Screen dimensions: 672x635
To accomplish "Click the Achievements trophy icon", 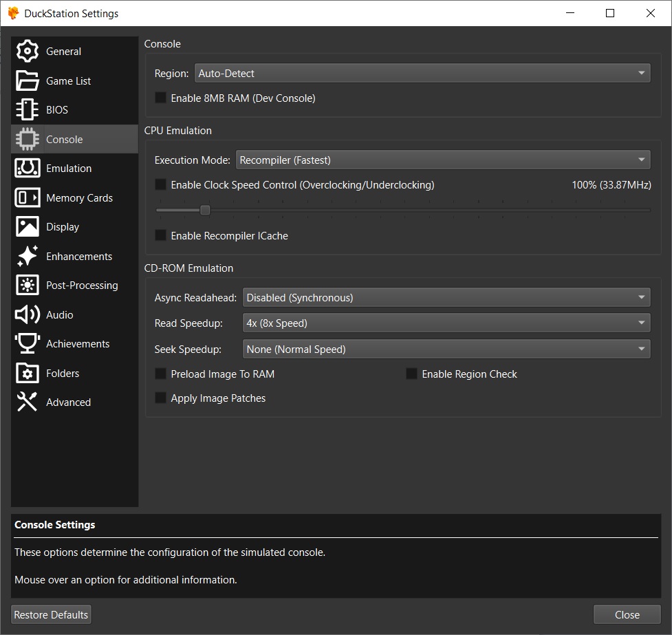I will 27,343.
